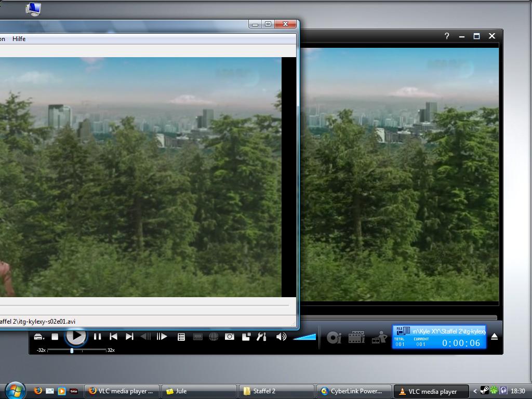This screenshot has width=532, height=399.
Task: Click the PowerDVD disc info icon
Action: [334, 338]
